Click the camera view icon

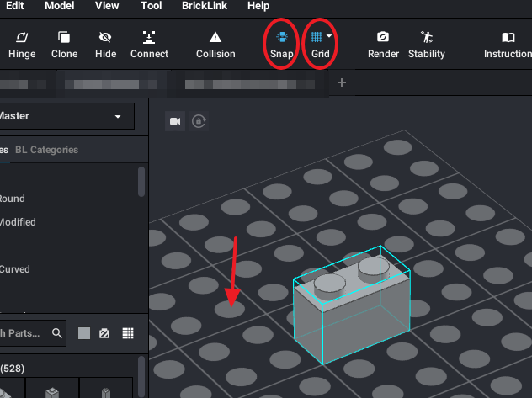(x=175, y=121)
